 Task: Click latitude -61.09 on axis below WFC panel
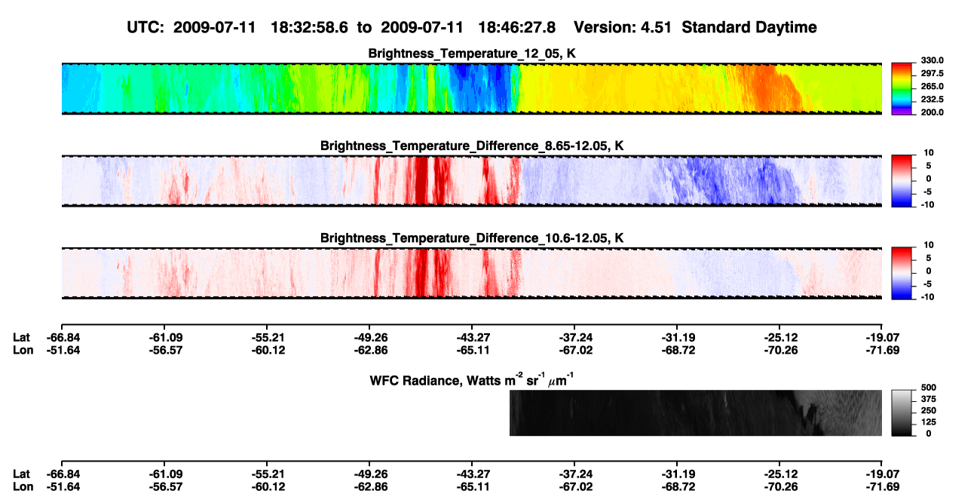(164, 474)
